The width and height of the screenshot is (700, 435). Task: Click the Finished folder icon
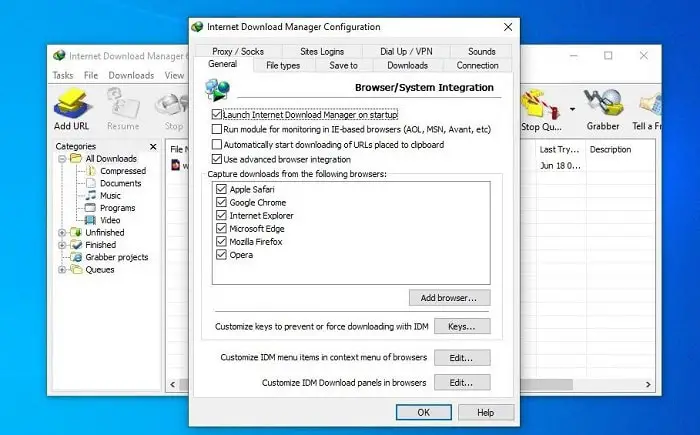coord(76,245)
